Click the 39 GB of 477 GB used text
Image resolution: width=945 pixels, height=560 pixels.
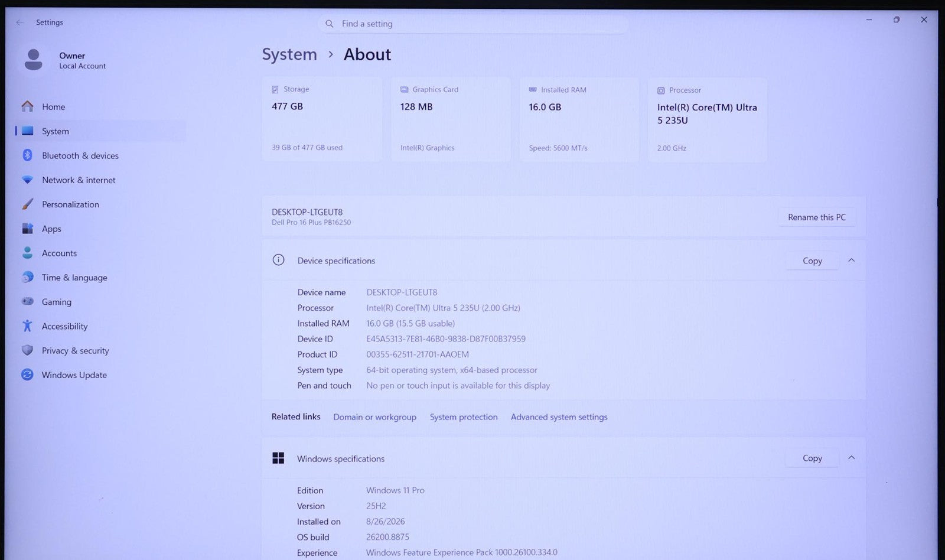tap(307, 148)
